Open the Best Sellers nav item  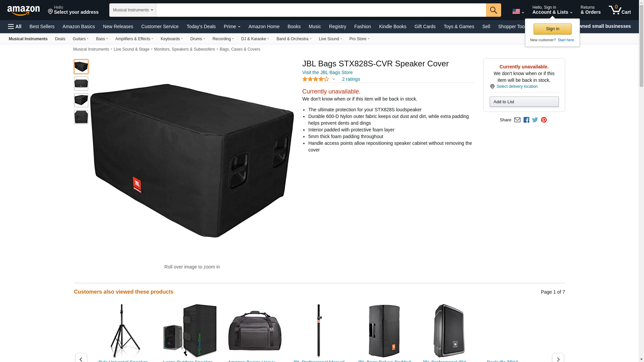click(42, 26)
